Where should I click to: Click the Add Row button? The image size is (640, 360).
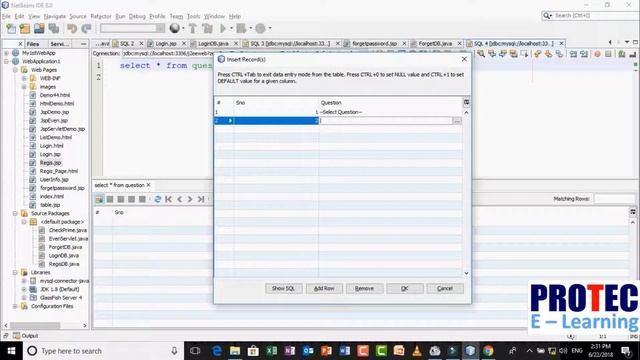324,289
